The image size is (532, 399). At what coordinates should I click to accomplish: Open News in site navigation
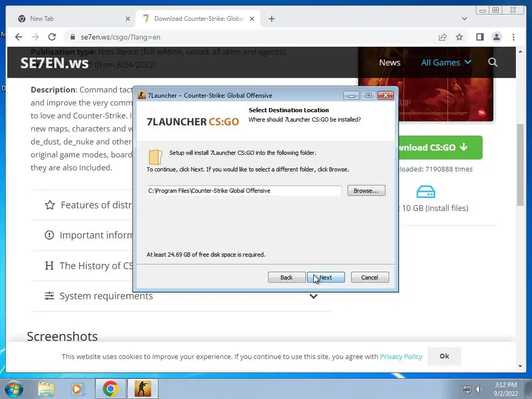(390, 62)
